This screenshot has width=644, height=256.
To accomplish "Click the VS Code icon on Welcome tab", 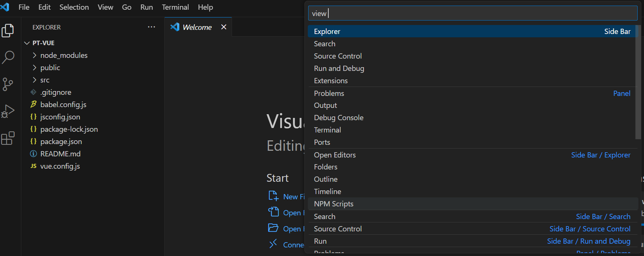I will 175,27.
